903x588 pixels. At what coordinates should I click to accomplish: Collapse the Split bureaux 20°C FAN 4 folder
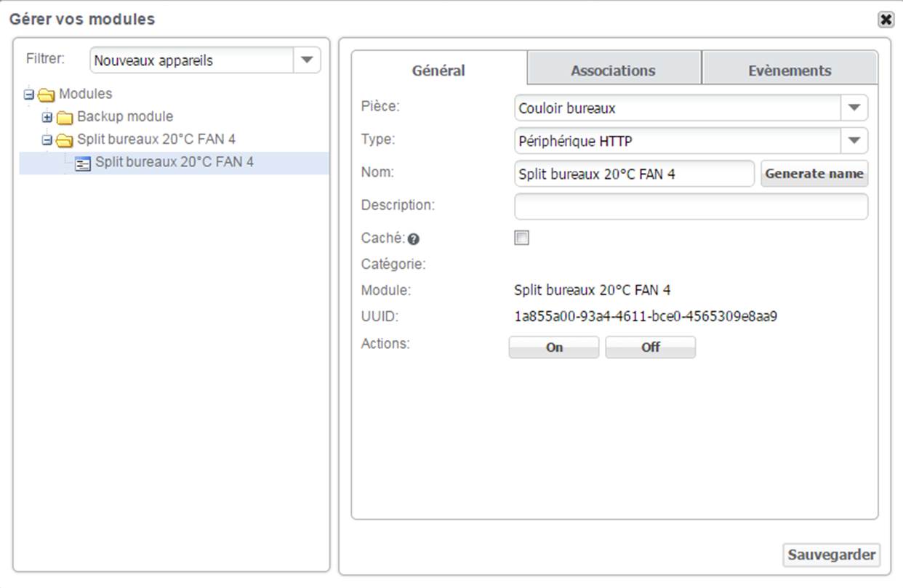pyautogui.click(x=47, y=140)
